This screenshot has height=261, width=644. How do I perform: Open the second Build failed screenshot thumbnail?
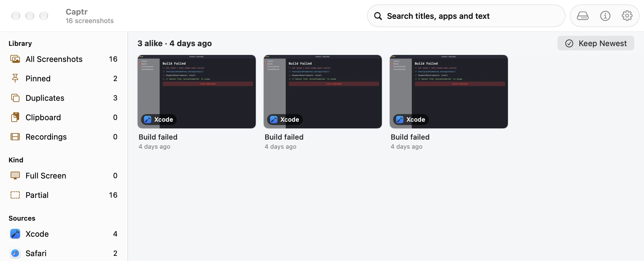(323, 92)
